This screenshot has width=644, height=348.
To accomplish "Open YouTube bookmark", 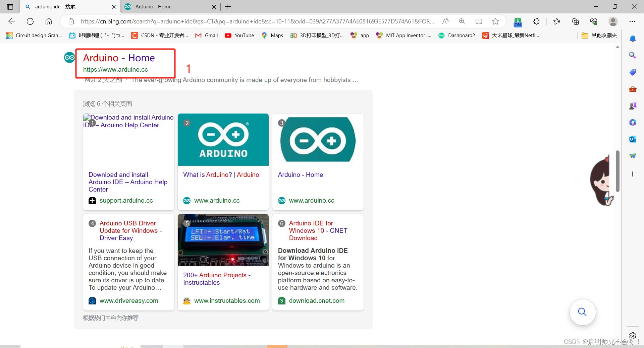I will click(239, 36).
